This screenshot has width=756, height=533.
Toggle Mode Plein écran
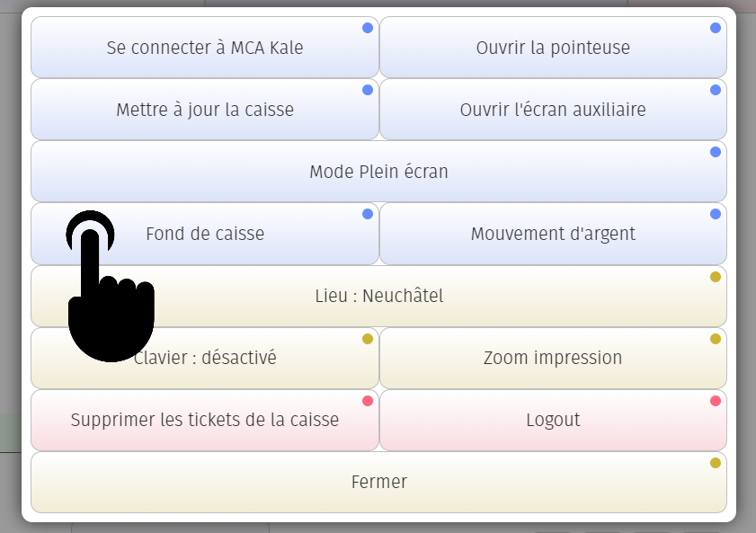point(378,172)
